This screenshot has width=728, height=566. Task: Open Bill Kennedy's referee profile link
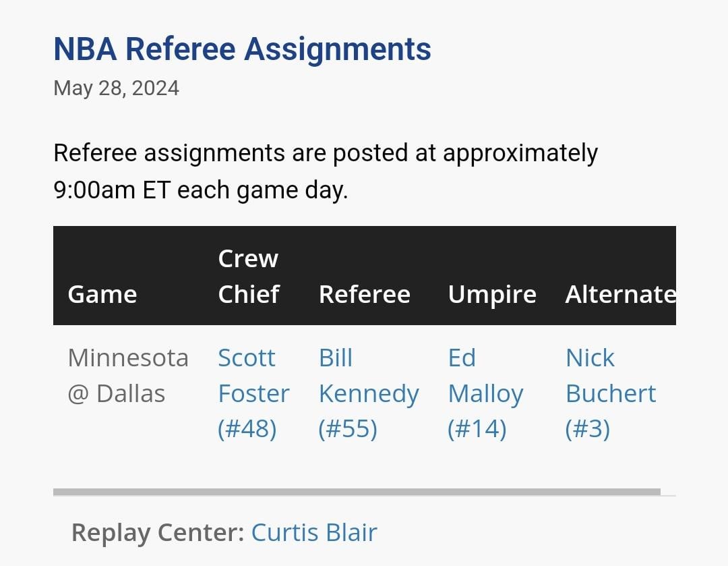click(368, 376)
